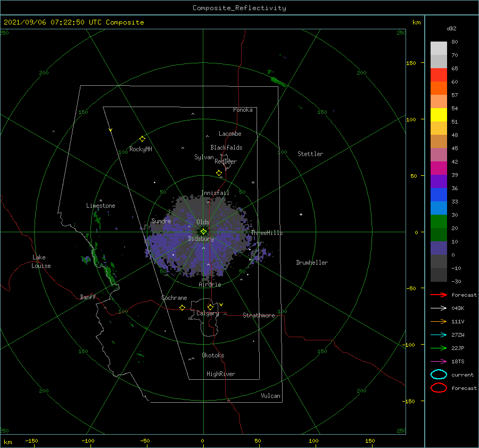Click the 18TS legend label text

point(458,362)
